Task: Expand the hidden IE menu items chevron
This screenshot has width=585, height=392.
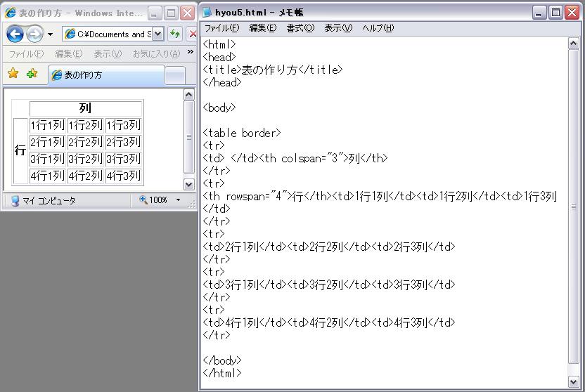Action: pos(191,52)
